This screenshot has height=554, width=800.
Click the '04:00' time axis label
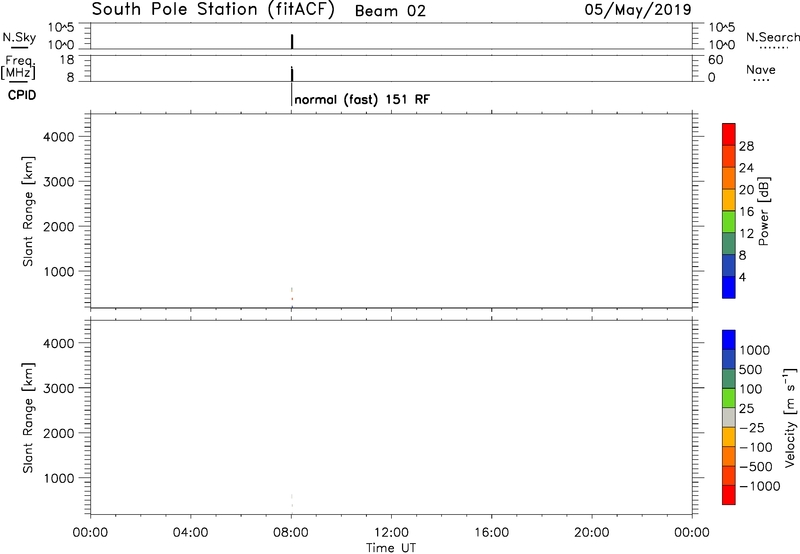click(x=190, y=533)
